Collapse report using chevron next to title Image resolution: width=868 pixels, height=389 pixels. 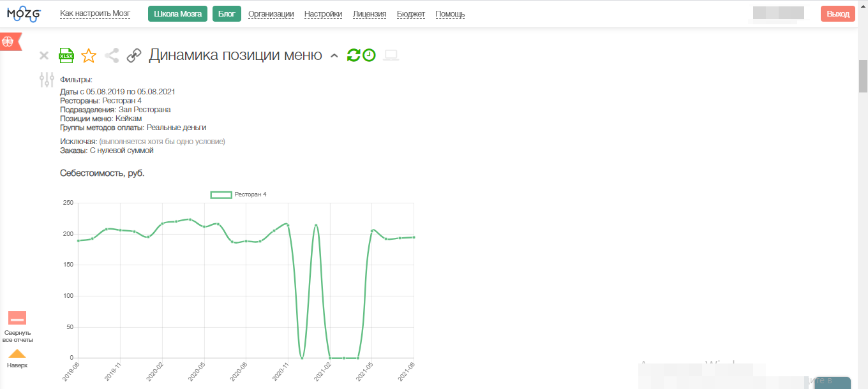click(334, 56)
